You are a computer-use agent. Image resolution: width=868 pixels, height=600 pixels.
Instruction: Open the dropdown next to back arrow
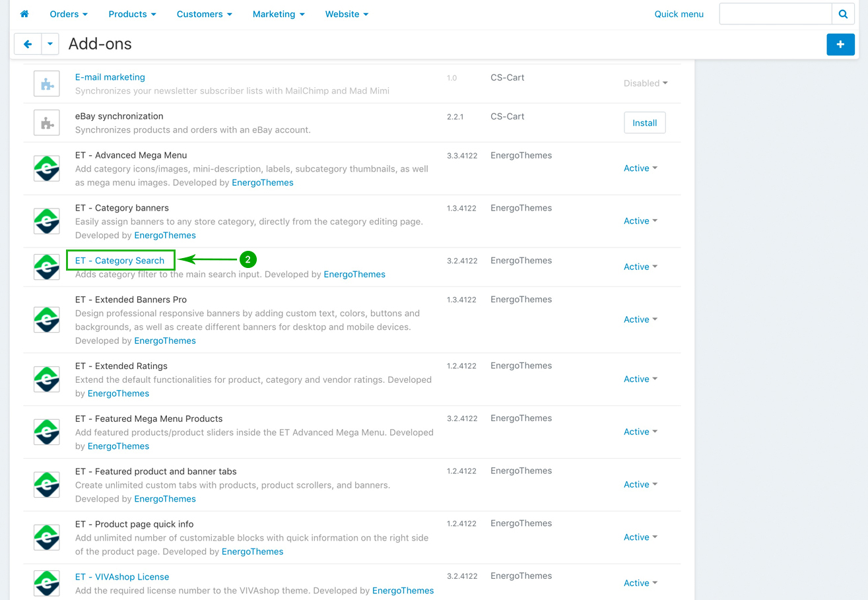tap(50, 44)
